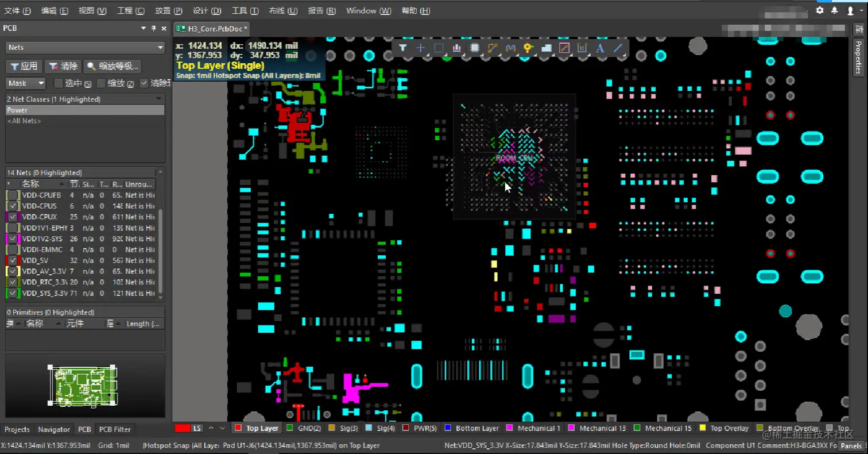Select the place polygon pour tool

(x=547, y=48)
